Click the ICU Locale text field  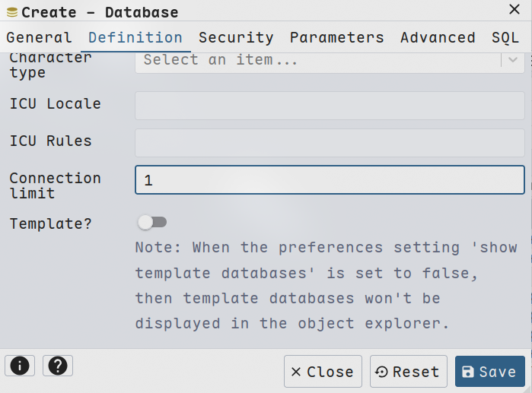click(330, 106)
